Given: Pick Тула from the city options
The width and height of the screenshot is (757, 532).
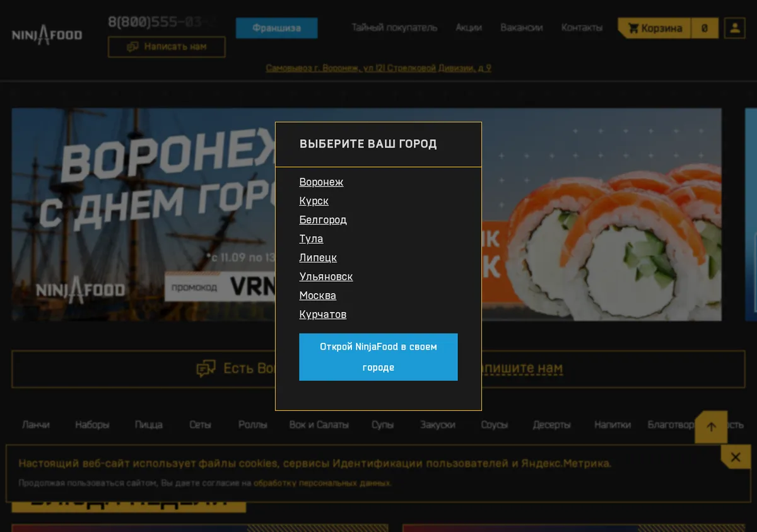Looking at the screenshot, I should pyautogui.click(x=311, y=239).
